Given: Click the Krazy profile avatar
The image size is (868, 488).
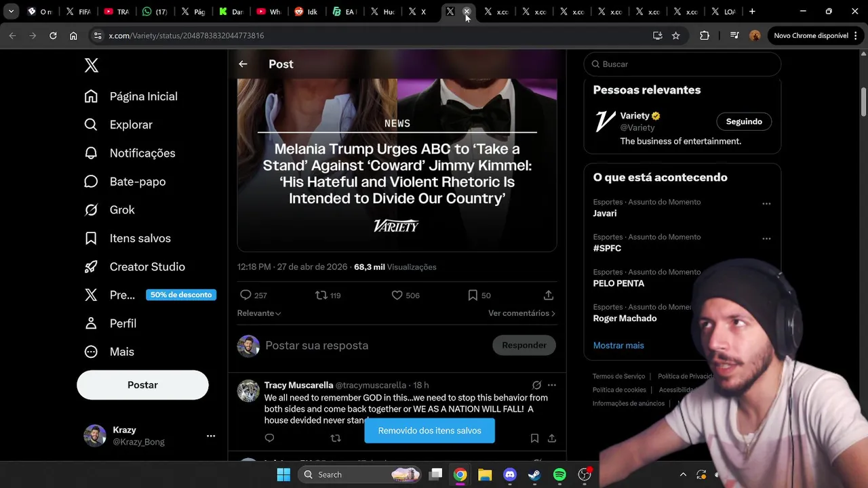Looking at the screenshot, I should (95, 436).
